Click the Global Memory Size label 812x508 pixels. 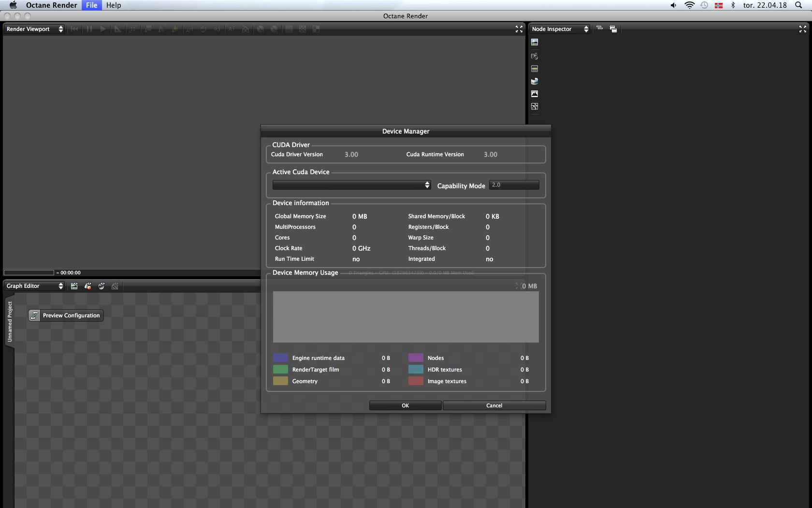[x=301, y=216]
